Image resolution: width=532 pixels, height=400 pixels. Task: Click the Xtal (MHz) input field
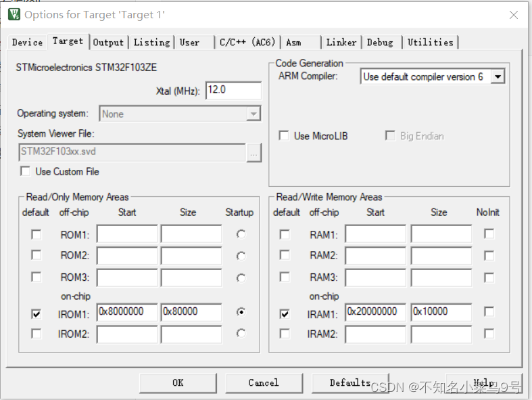pos(233,91)
